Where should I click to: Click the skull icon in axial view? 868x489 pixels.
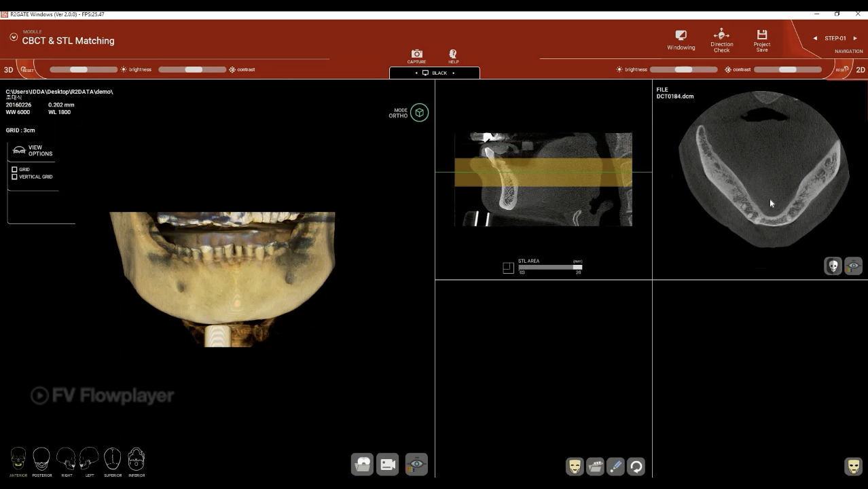pos(833,266)
